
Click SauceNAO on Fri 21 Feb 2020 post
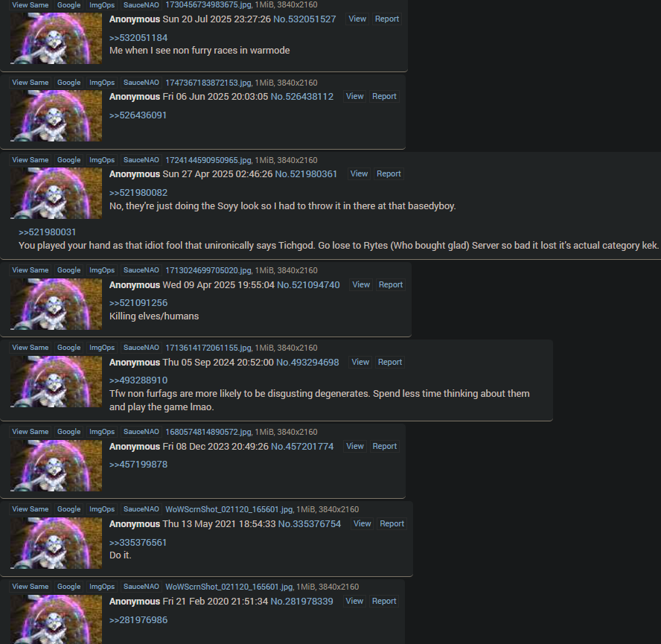point(141,587)
